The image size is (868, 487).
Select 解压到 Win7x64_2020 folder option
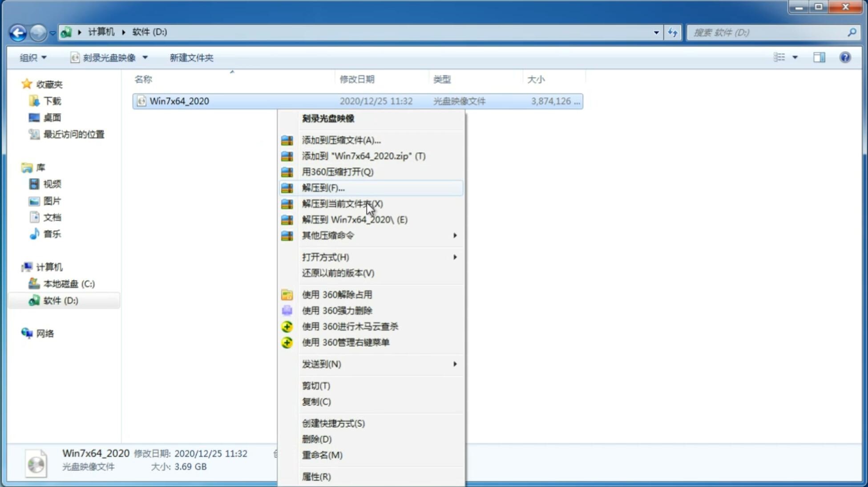355,219
